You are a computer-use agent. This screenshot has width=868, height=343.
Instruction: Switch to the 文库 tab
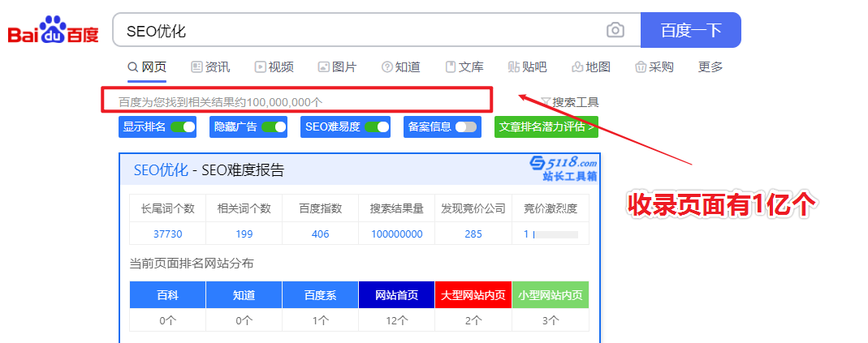[x=464, y=67]
